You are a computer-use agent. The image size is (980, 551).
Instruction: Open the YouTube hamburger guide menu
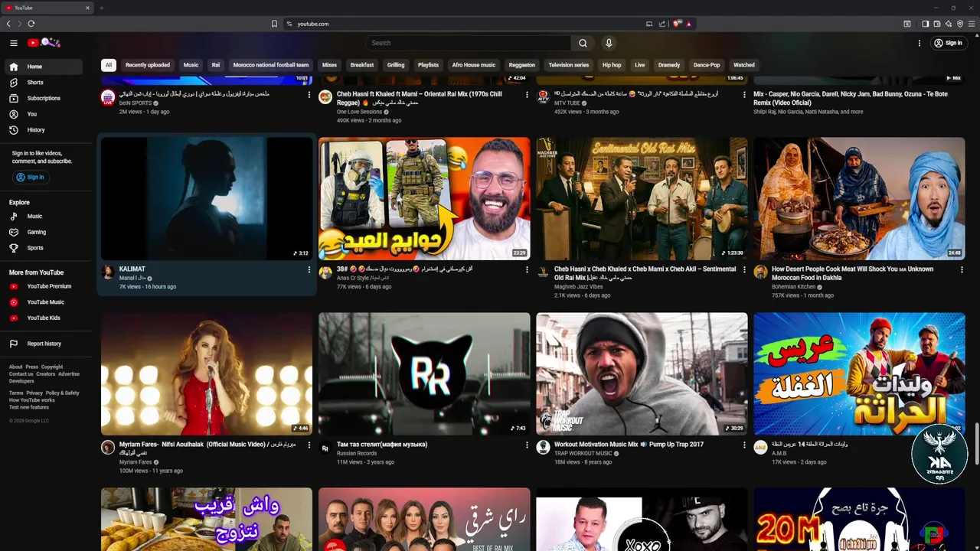[14, 43]
